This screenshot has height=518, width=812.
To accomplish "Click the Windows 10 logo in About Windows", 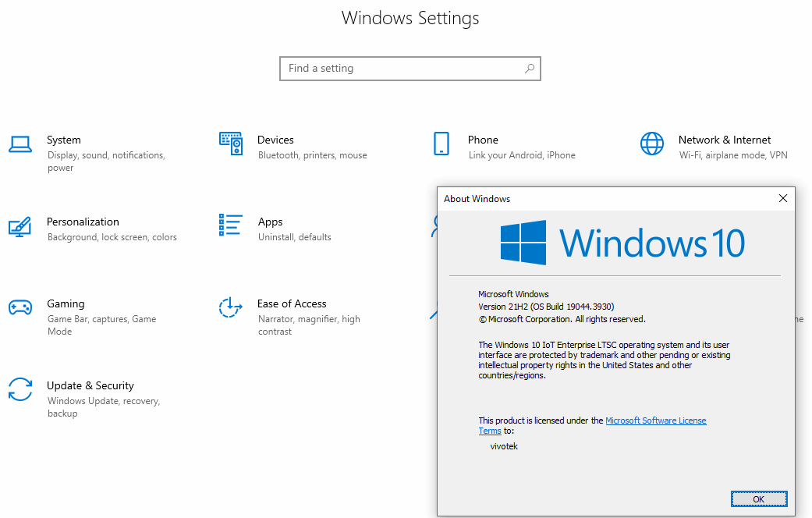I will point(622,243).
